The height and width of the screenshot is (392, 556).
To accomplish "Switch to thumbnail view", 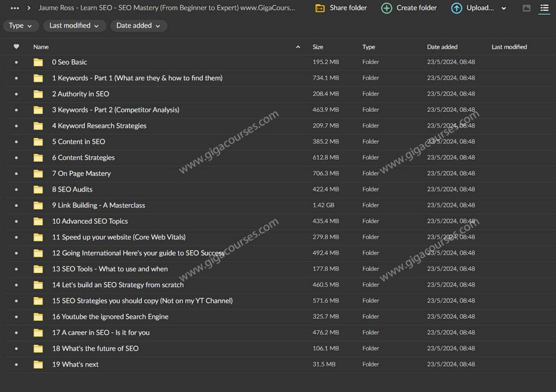I will click(x=526, y=8).
